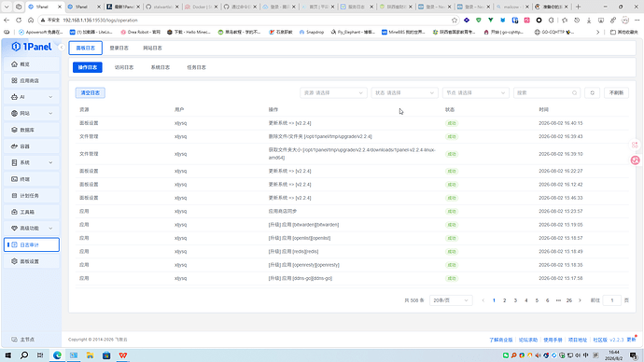Open File Explorer from taskbar
The height and width of the screenshot is (362, 644).
(90, 355)
